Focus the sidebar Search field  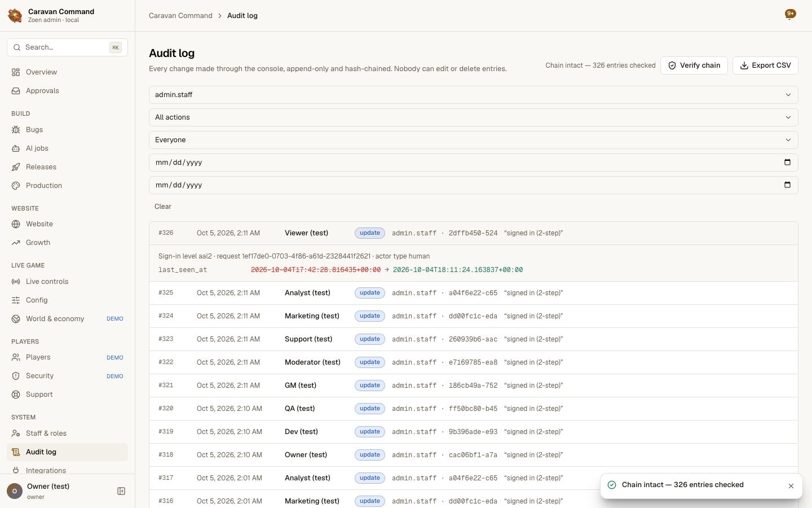[x=67, y=47]
